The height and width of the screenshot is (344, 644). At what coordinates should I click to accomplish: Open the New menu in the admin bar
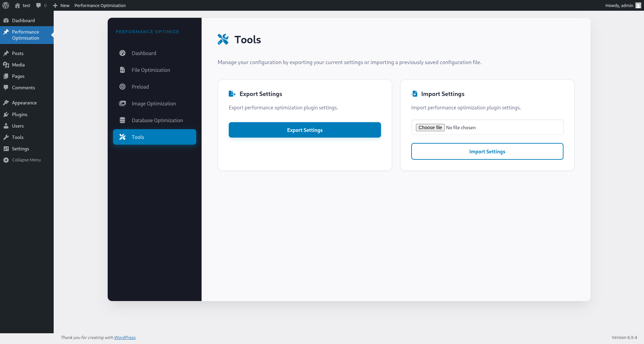61,5
